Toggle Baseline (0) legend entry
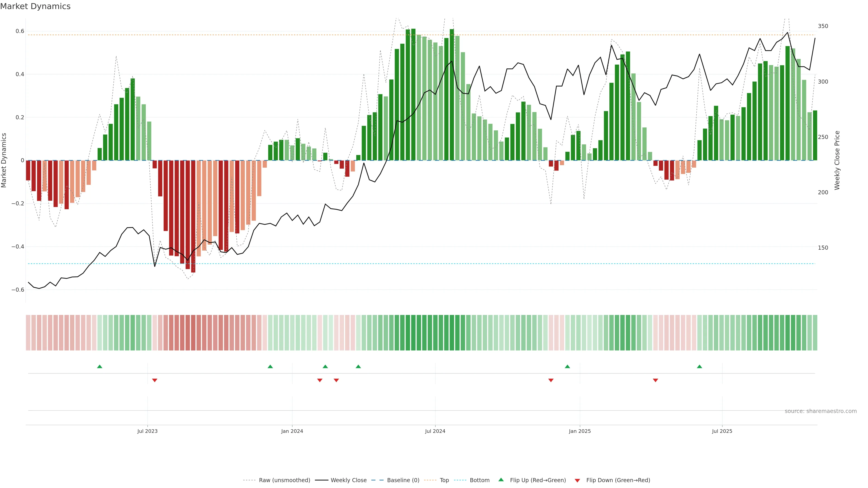Viewport: 868px width, 488px height. [x=403, y=480]
